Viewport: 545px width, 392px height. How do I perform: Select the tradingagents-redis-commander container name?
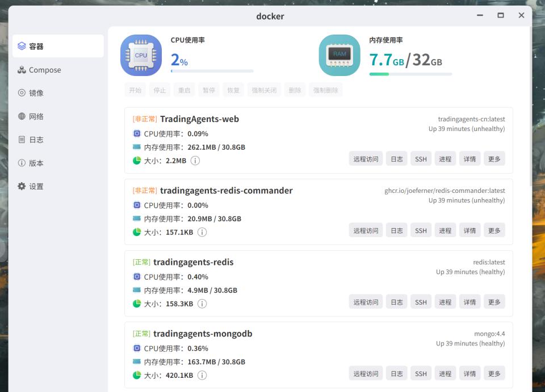click(x=227, y=190)
